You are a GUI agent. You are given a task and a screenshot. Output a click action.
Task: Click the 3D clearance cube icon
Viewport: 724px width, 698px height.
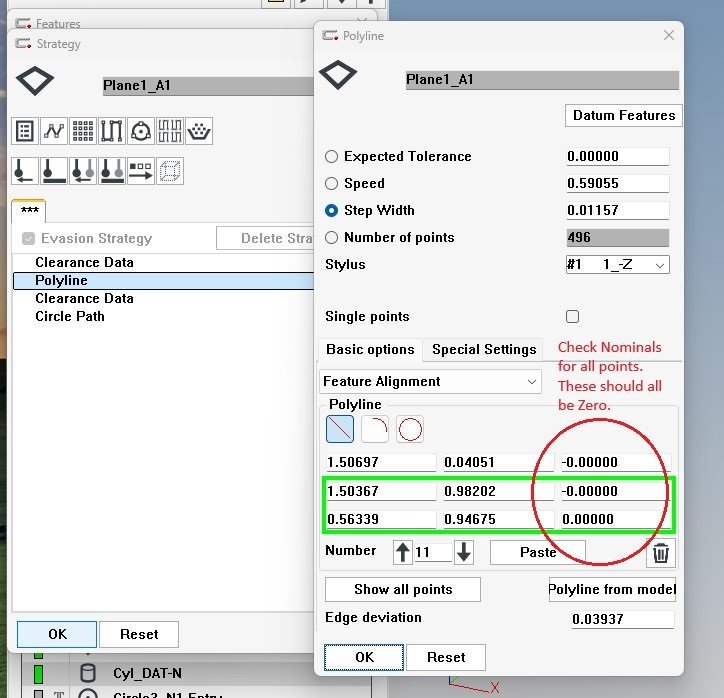coord(171,169)
